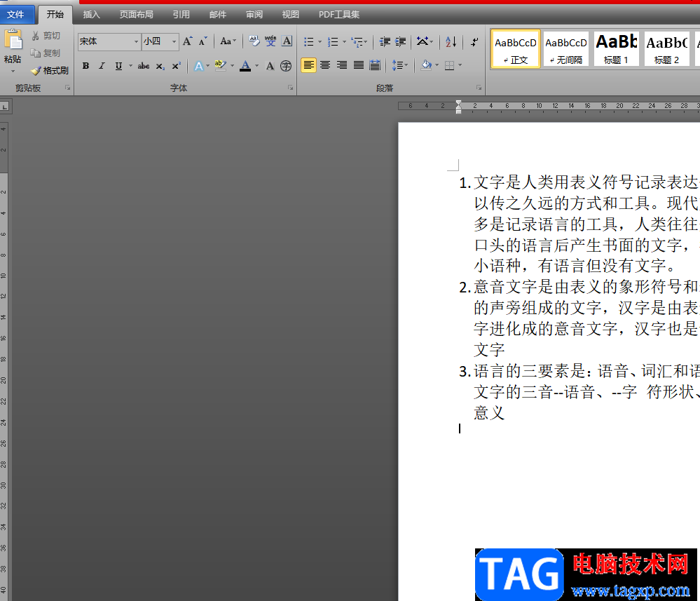This screenshot has width=700, height=601.
Task: Click the Multilevel List icon
Action: [357, 42]
